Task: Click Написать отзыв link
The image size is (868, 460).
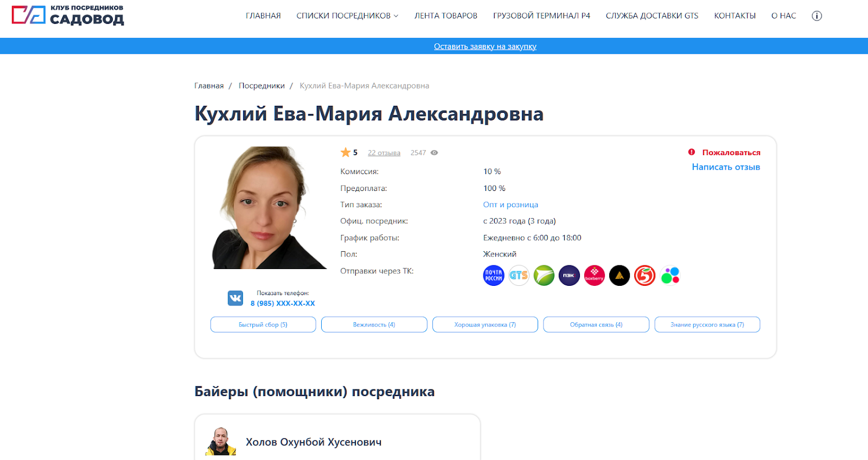Action: click(x=725, y=167)
